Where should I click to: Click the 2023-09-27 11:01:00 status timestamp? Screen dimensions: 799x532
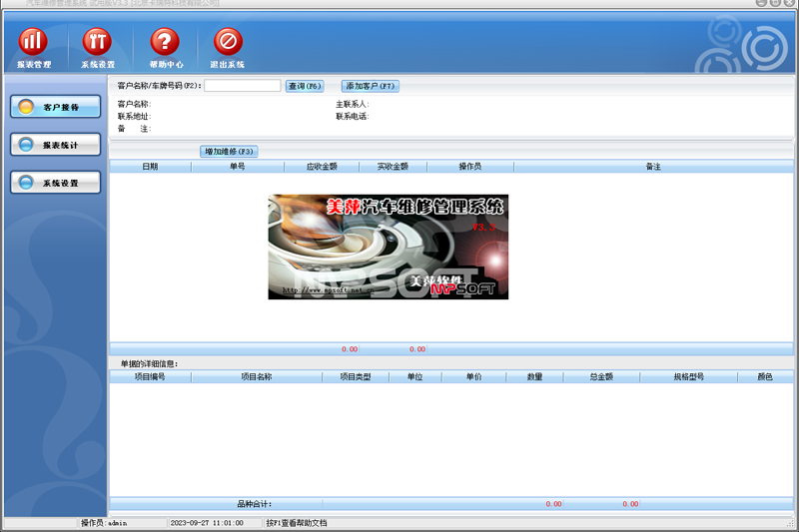coord(207,523)
